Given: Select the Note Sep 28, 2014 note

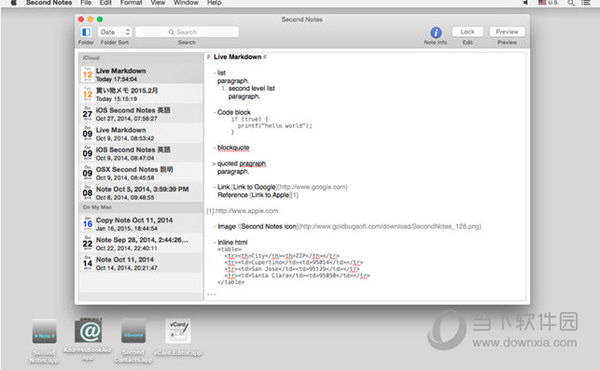Looking at the screenshot, I should [x=141, y=243].
